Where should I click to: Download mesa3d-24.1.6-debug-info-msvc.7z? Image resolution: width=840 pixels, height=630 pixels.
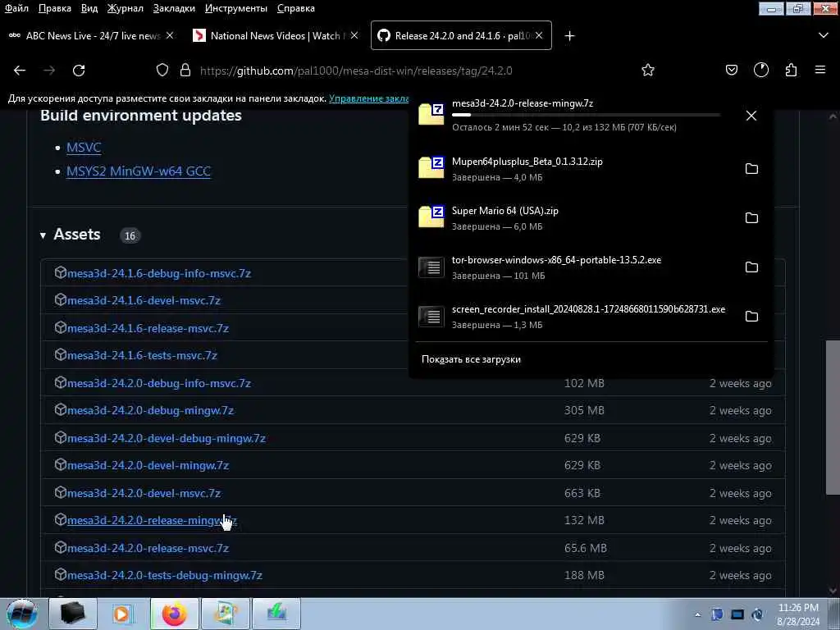(158, 273)
